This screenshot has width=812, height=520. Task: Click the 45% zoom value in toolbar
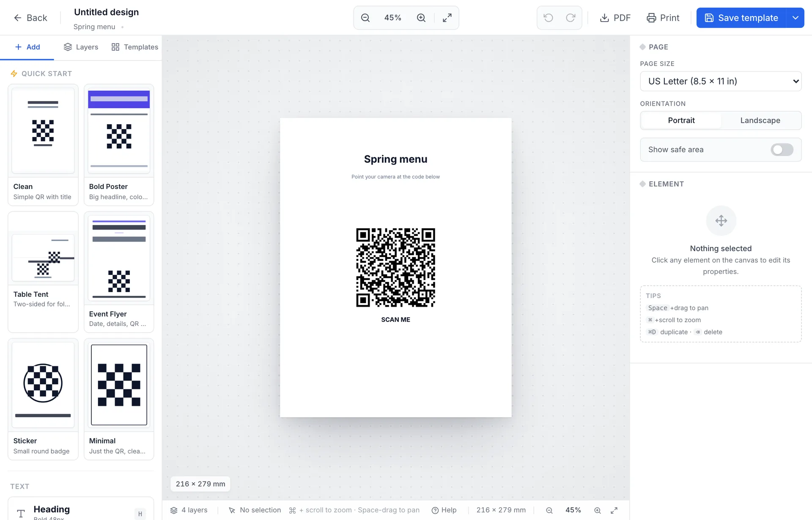pyautogui.click(x=392, y=18)
